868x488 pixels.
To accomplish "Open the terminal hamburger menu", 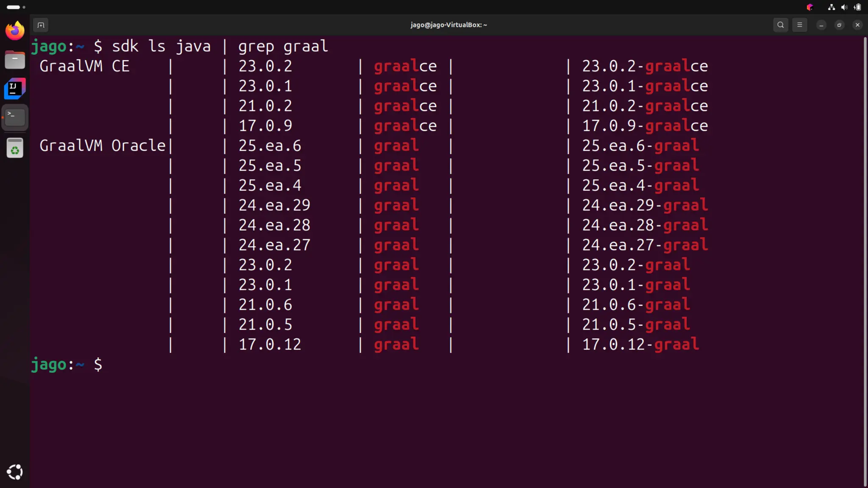I will 800,25.
